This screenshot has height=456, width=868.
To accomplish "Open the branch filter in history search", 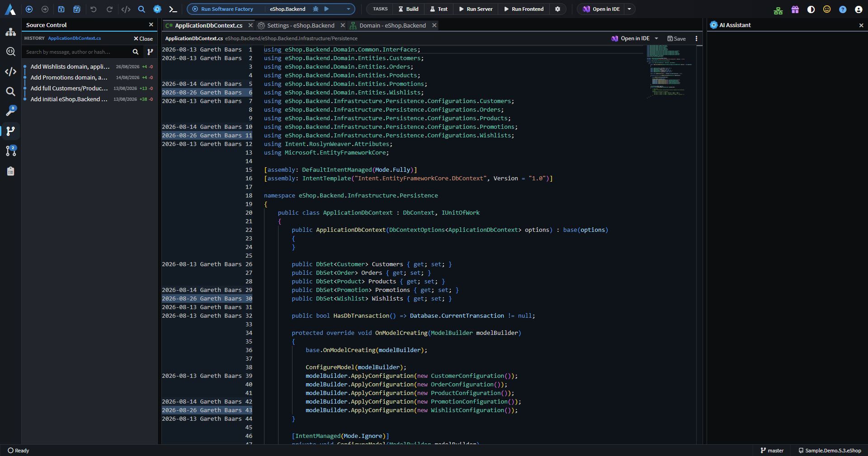I will (150, 52).
